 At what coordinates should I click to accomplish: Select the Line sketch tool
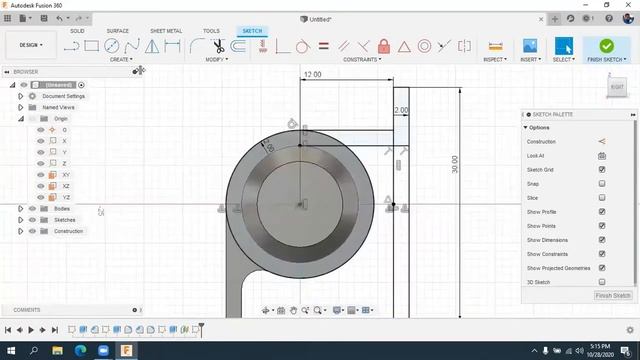71,46
